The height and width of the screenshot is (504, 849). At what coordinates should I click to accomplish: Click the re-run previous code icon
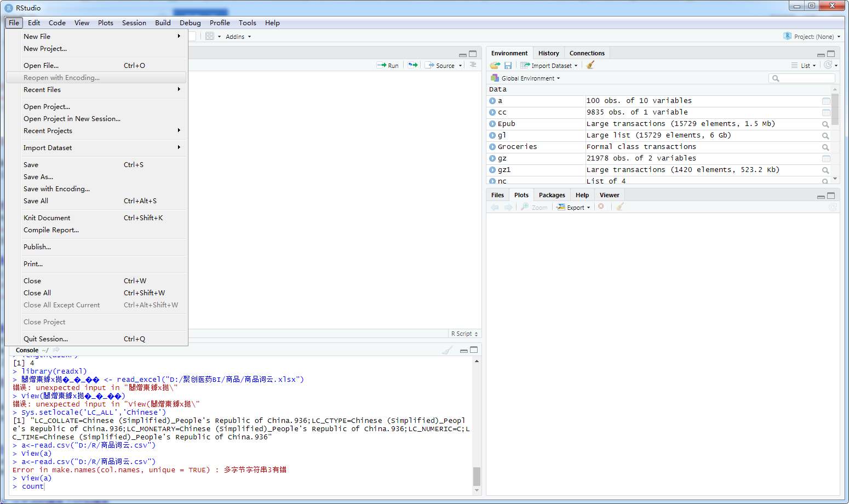coord(412,65)
